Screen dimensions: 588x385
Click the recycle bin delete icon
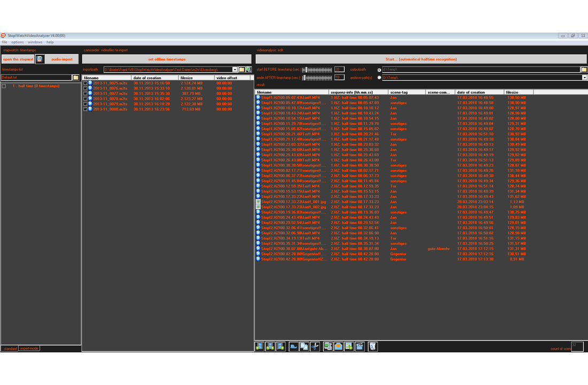pyautogui.click(x=373, y=346)
